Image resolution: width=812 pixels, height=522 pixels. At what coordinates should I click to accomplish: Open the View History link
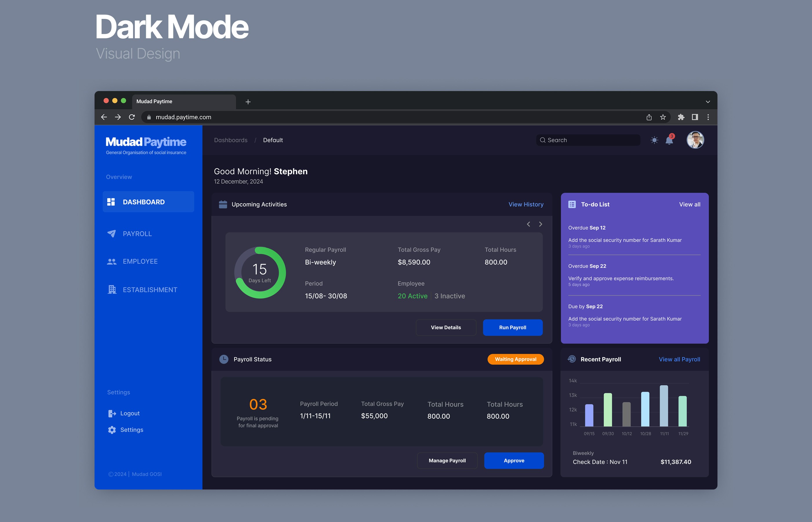click(526, 204)
